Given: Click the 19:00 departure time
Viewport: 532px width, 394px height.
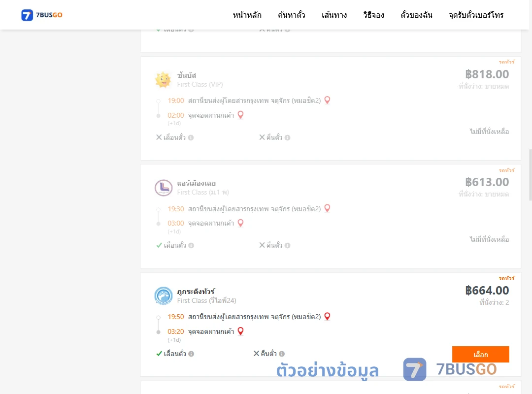Looking at the screenshot, I should [x=176, y=100].
